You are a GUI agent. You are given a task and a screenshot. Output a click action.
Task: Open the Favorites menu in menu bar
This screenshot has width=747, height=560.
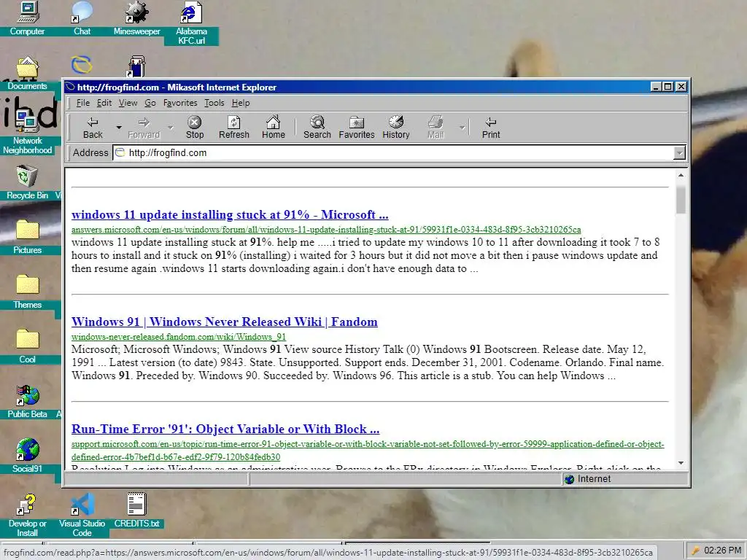[x=180, y=103]
